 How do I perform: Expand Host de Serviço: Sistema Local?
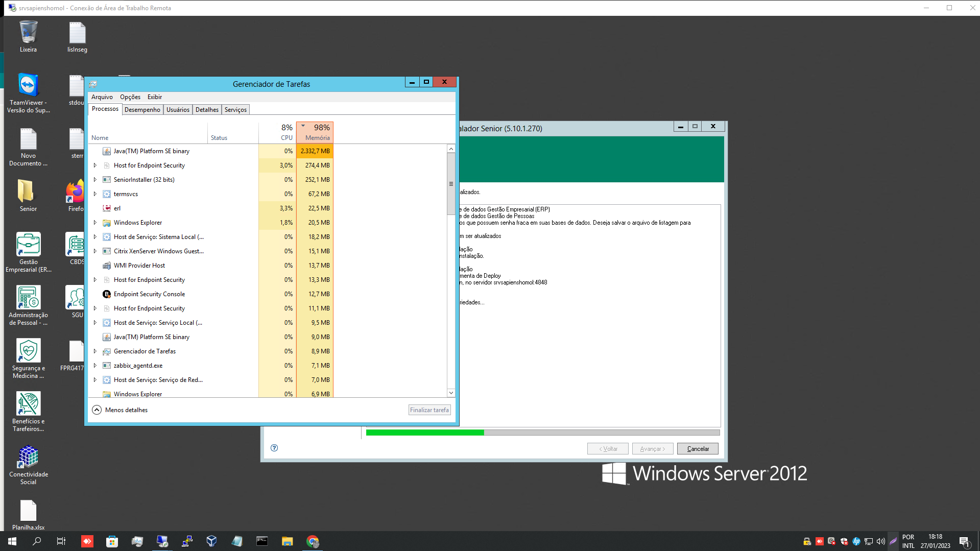95,237
